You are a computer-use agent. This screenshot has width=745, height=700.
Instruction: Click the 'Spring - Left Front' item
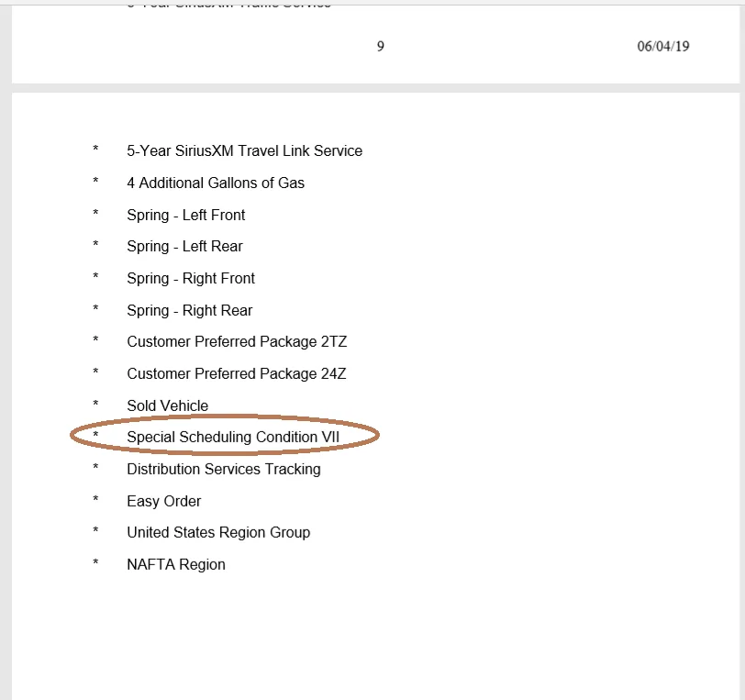pos(185,216)
